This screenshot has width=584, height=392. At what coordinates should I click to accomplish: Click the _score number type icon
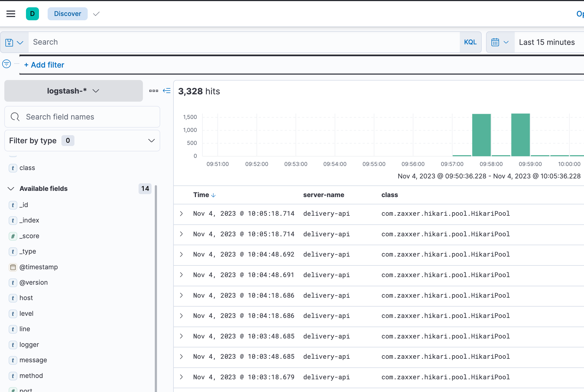pos(13,236)
